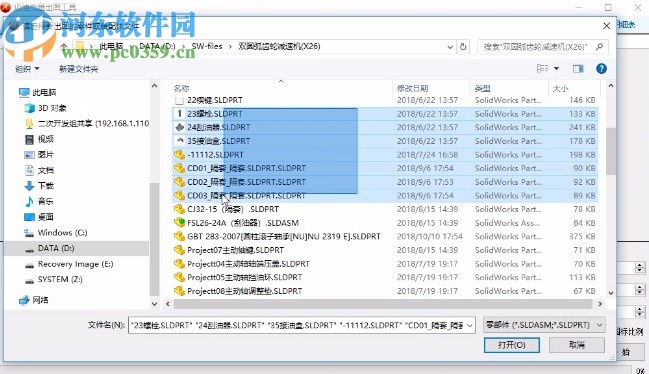Select Recovery Image (E:) drive

(x=75, y=264)
